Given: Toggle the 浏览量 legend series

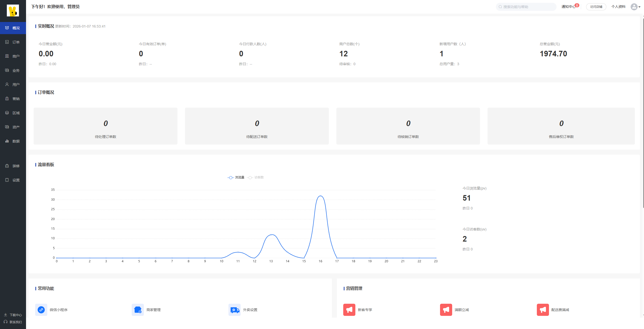Looking at the screenshot, I should 236,177.
